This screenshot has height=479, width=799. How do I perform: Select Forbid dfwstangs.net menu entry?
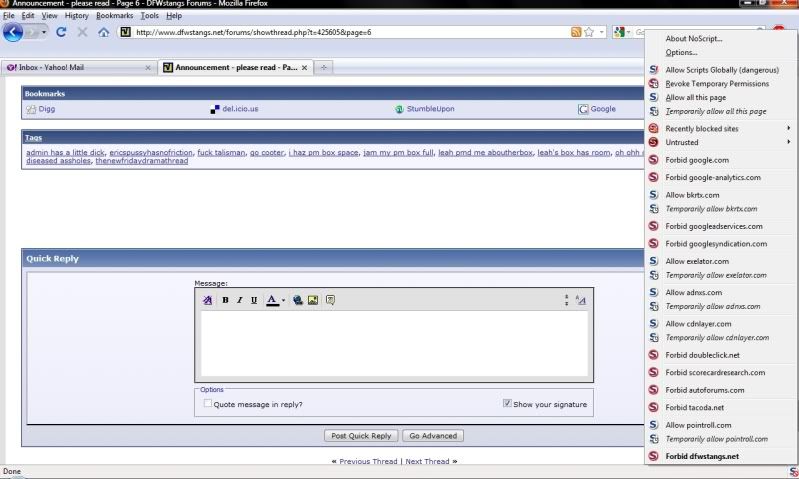[x=702, y=456]
